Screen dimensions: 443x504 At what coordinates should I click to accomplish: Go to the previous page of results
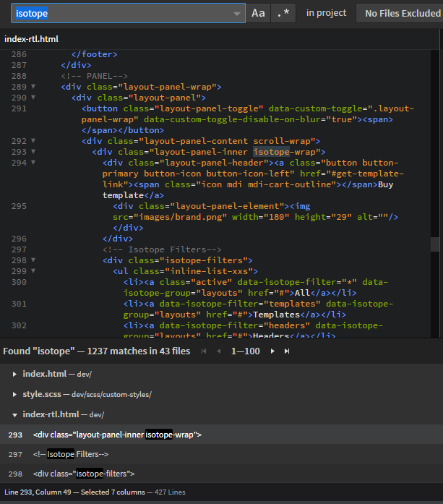[218, 351]
